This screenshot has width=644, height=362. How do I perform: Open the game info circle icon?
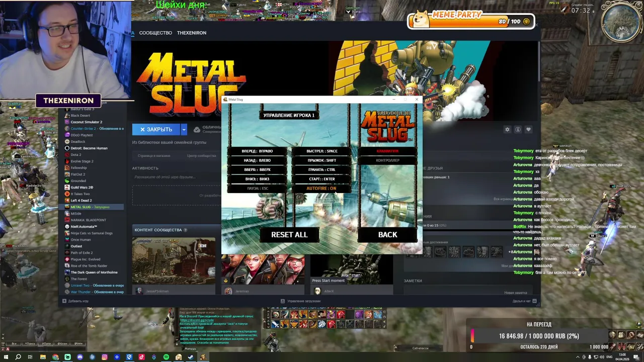[518, 130]
